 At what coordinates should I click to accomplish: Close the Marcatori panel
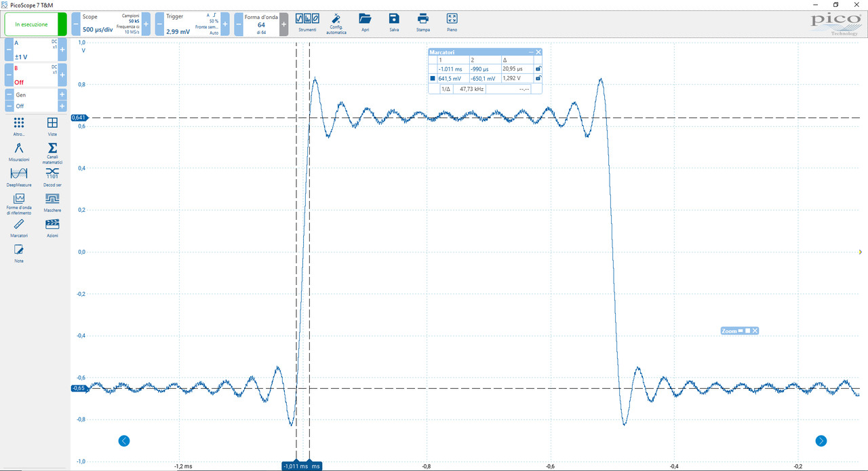(538, 52)
